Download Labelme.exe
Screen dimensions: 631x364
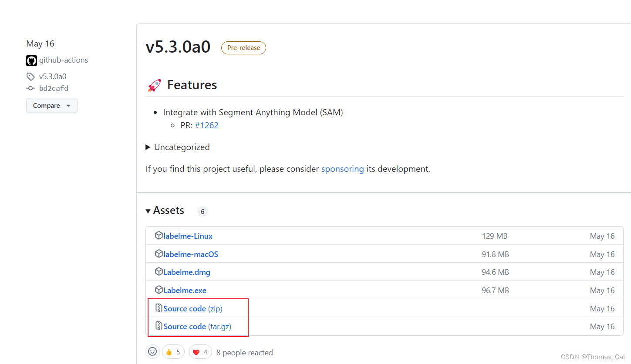[x=185, y=291]
